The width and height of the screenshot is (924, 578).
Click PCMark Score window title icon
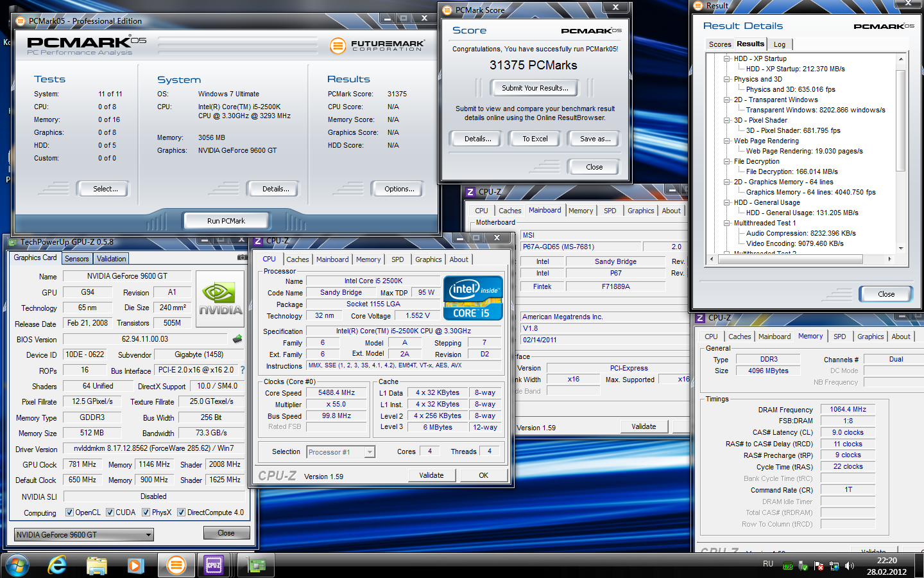point(447,10)
